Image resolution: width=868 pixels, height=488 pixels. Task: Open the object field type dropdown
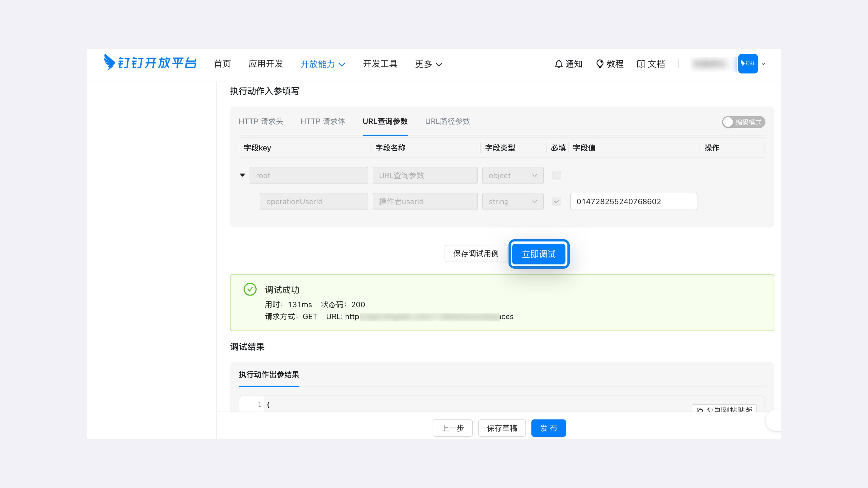tap(512, 175)
